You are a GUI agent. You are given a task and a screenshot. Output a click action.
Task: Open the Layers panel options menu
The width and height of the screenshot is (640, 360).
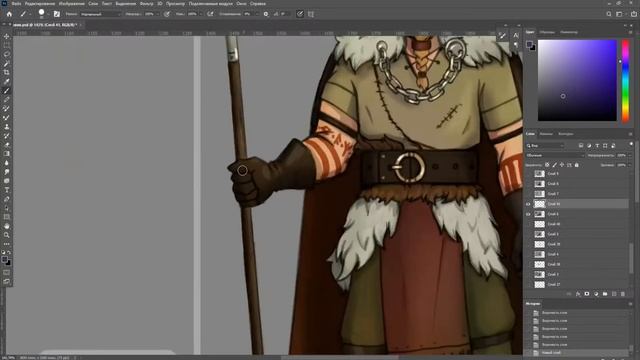click(x=631, y=134)
